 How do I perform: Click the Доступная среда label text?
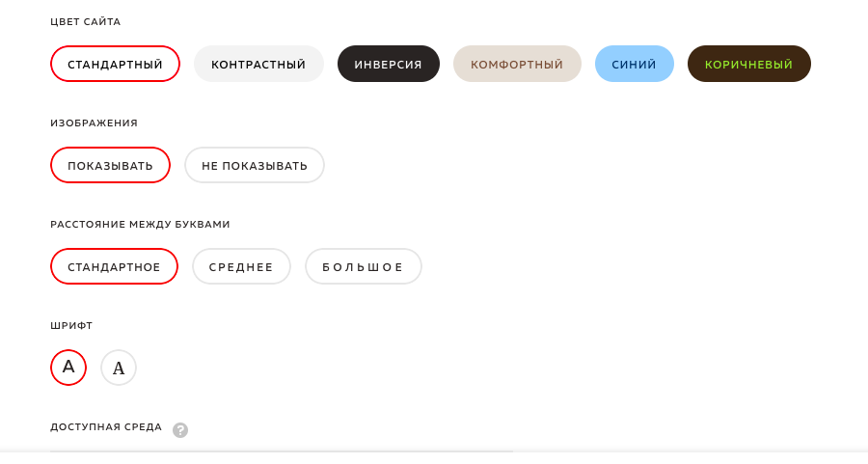pos(106,427)
